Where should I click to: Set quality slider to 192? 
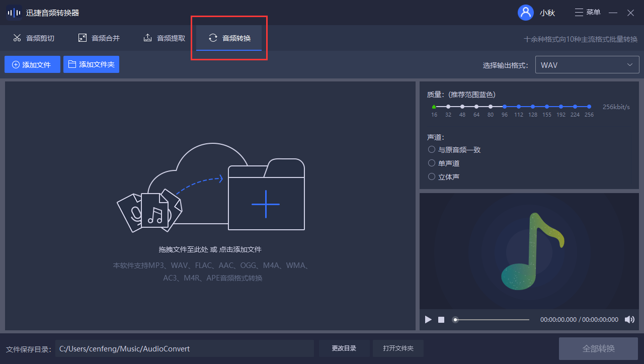[561, 107]
